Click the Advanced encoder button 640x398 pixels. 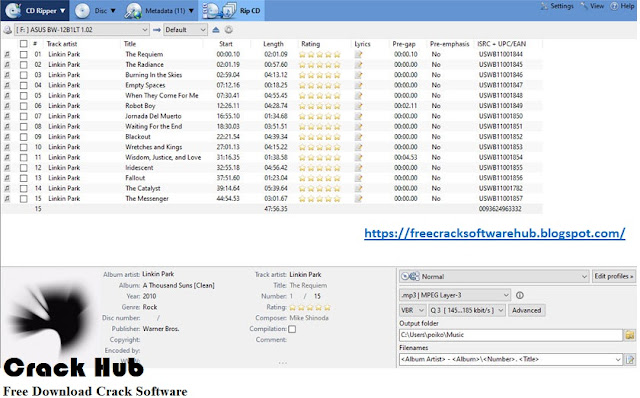[526, 311]
